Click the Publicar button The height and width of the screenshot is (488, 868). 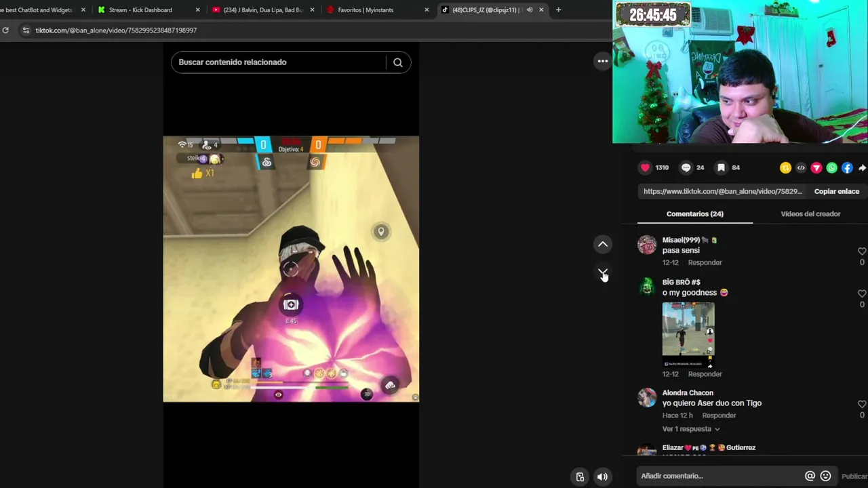pos(854,476)
